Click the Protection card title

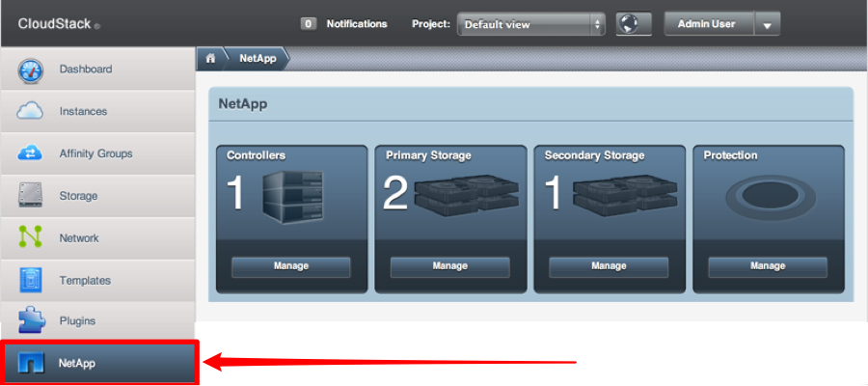[730, 155]
